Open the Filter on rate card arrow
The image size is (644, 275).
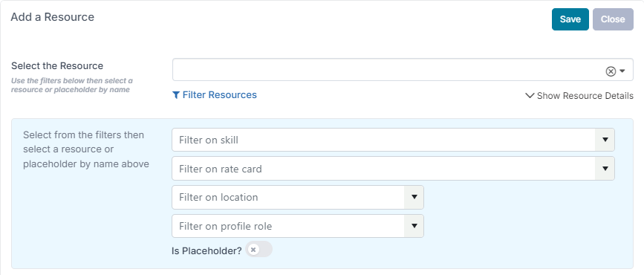point(605,169)
